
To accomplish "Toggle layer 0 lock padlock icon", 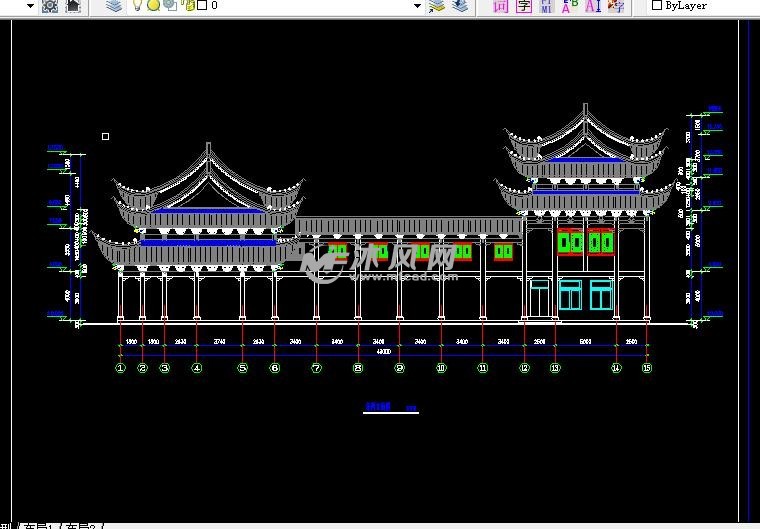I will click(187, 6).
